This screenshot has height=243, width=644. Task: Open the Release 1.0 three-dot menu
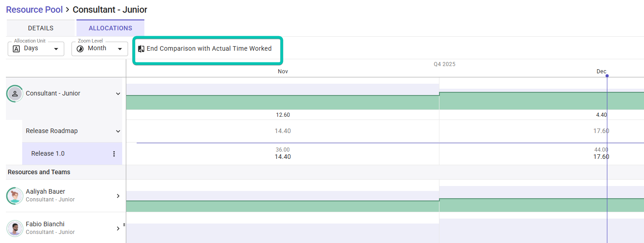tap(114, 154)
